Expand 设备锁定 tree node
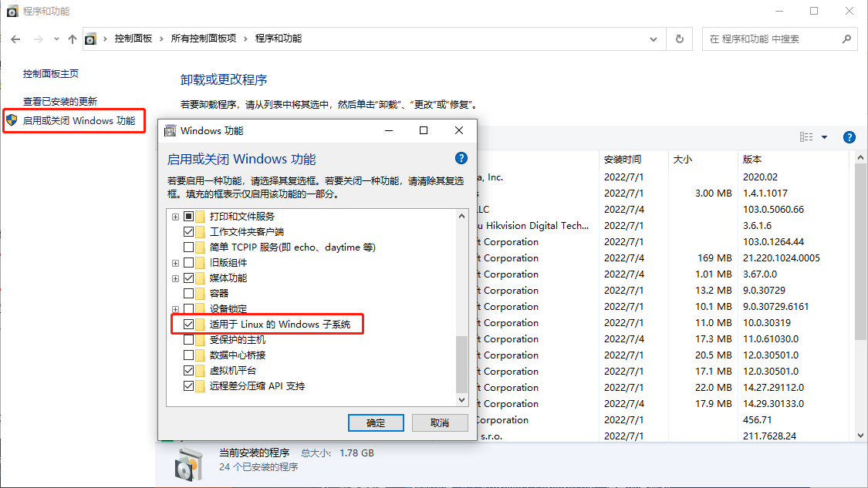868x488 pixels. [175, 309]
